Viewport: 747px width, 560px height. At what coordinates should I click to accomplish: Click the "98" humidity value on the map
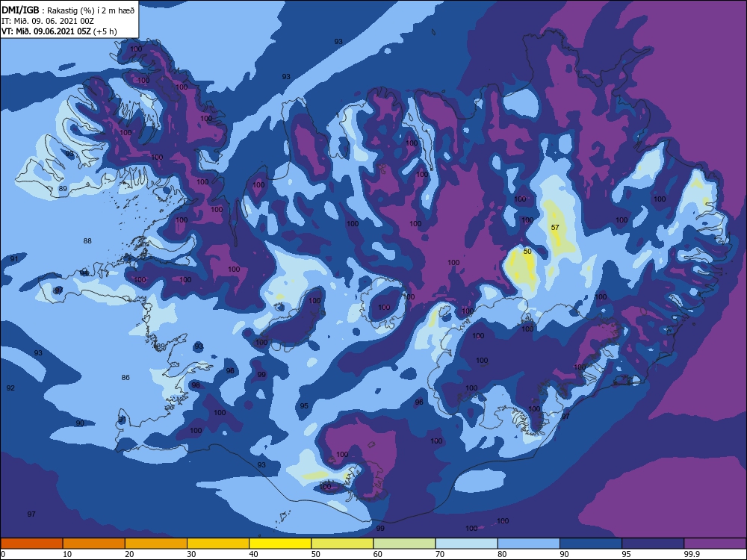(x=196, y=385)
